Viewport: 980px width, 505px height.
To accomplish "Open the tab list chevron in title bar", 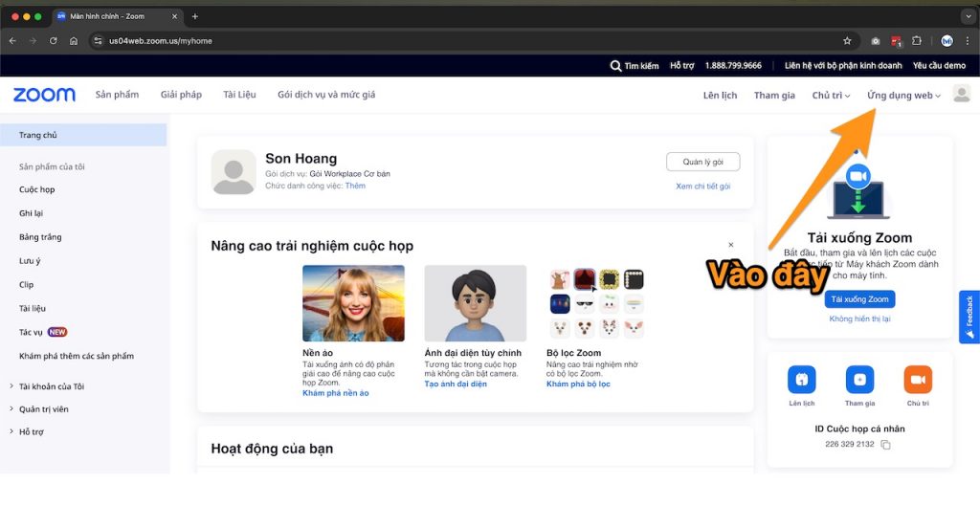I will [969, 17].
